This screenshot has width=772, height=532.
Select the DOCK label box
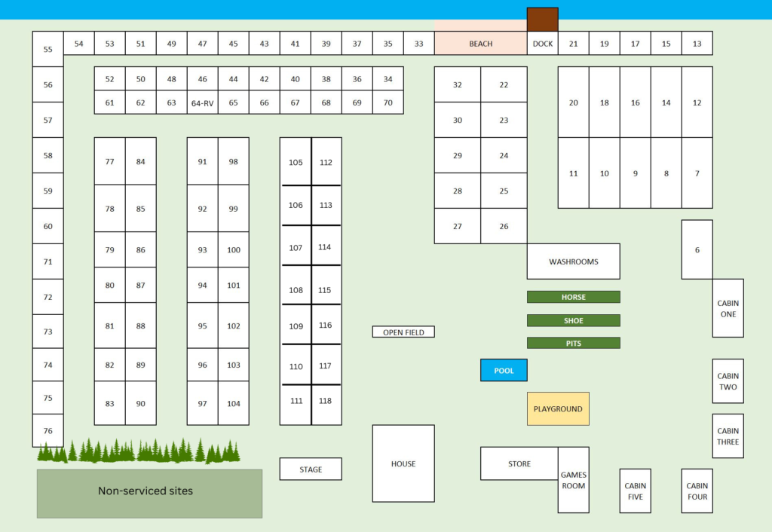pos(542,43)
